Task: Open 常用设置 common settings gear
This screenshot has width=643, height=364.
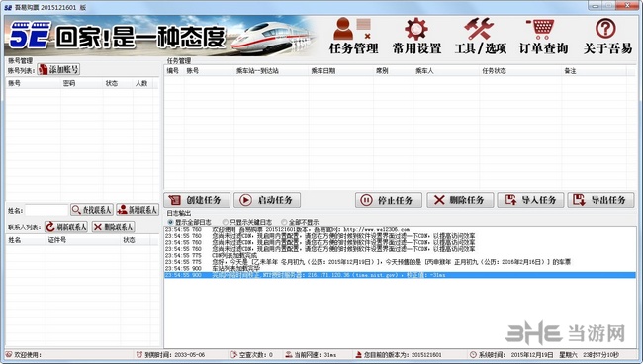Action: click(416, 36)
